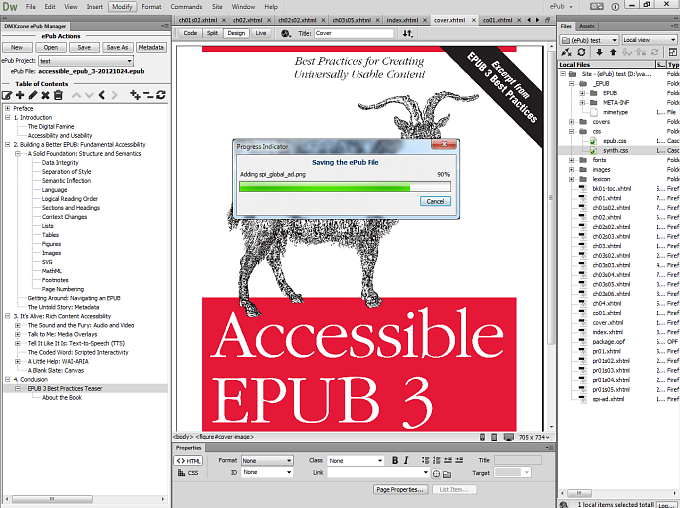Click the Metadata button

(x=151, y=47)
